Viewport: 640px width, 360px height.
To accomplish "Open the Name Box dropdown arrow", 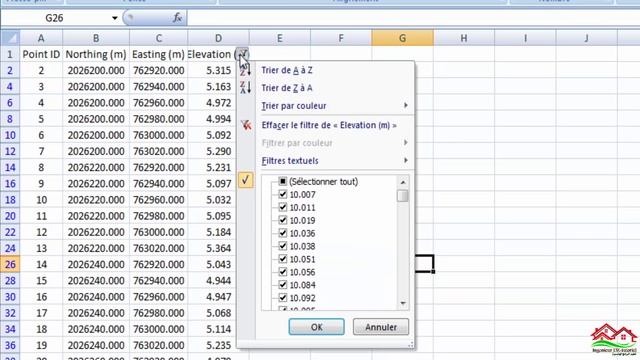I will [115, 18].
